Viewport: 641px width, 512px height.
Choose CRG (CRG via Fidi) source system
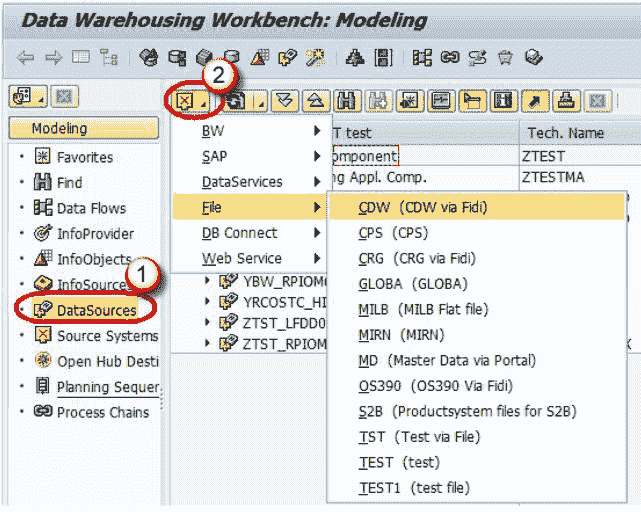click(477, 258)
